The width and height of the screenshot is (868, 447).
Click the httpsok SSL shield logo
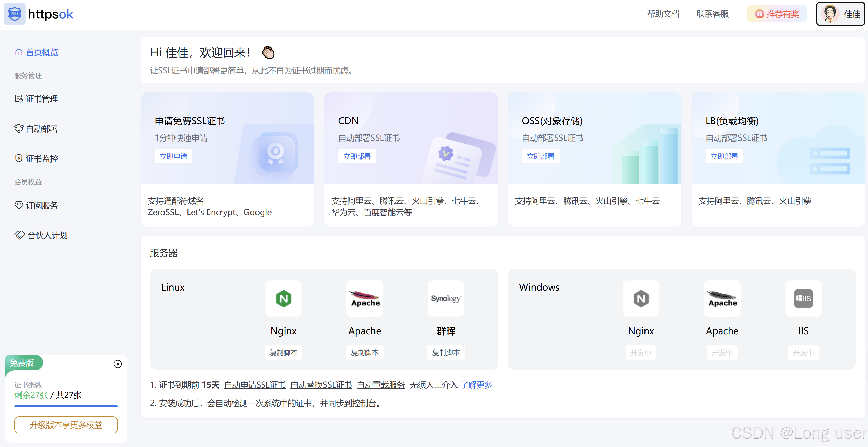[15, 14]
